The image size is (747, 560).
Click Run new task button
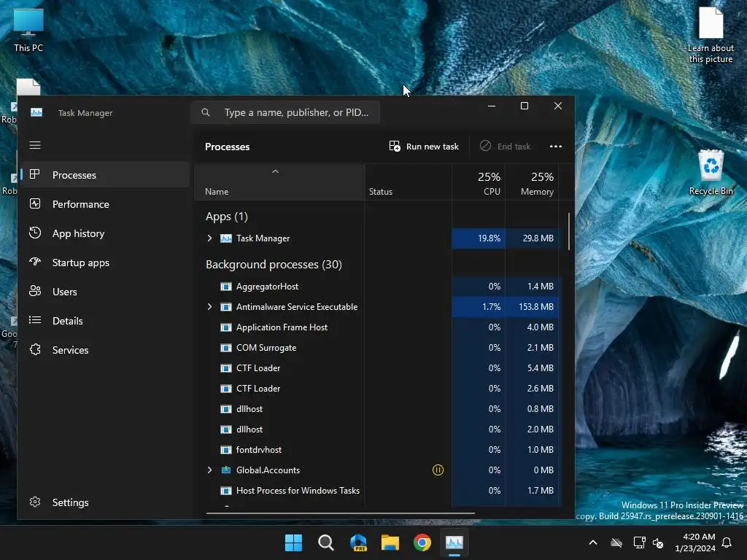(424, 146)
